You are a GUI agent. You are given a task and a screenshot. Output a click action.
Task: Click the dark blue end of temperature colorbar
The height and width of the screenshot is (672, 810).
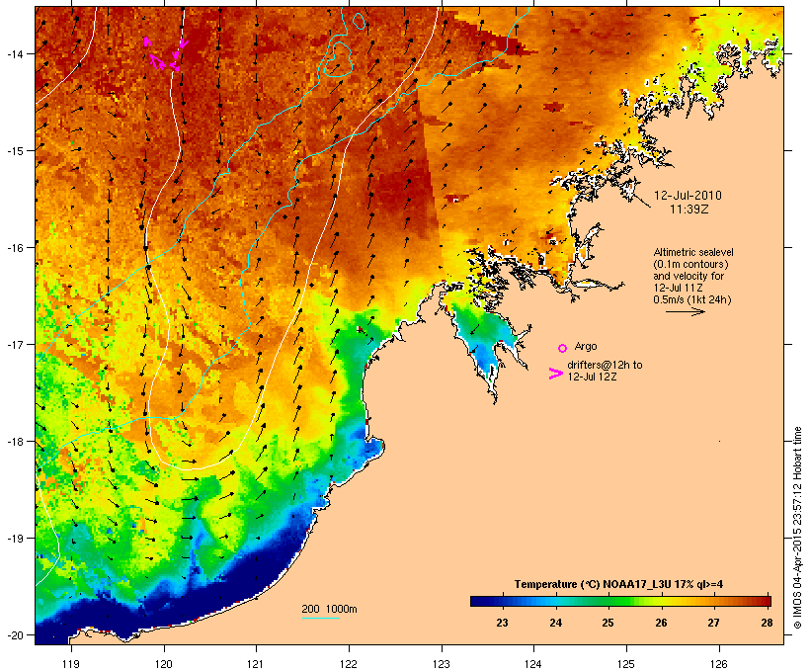[480, 601]
